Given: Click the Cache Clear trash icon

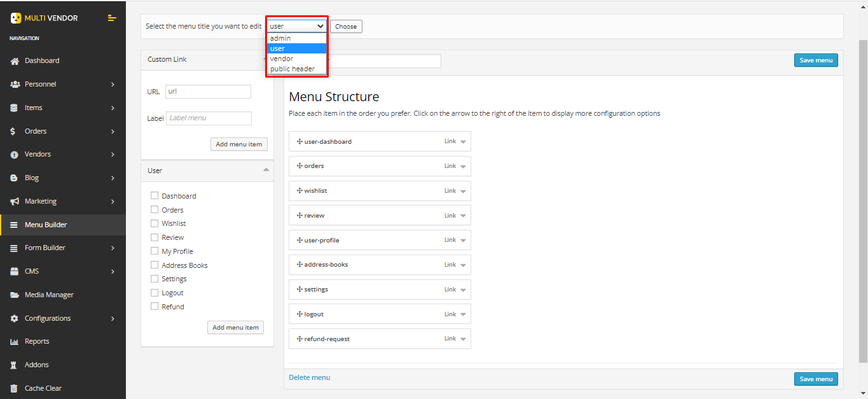Looking at the screenshot, I should pos(14,388).
